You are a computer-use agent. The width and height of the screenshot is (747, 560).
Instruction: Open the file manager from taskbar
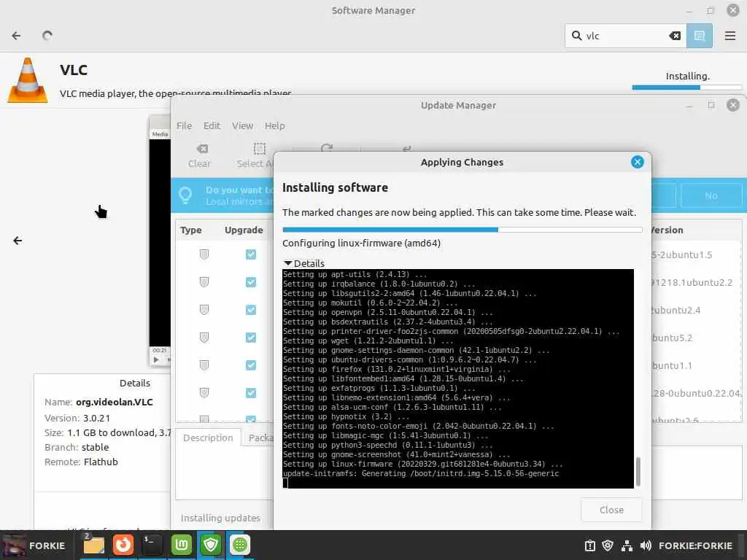pos(93,545)
